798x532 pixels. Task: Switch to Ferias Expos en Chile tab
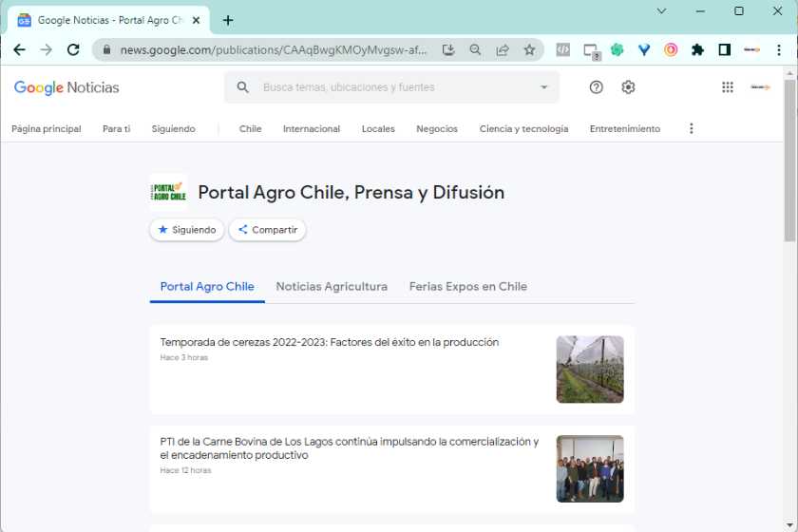tap(467, 286)
